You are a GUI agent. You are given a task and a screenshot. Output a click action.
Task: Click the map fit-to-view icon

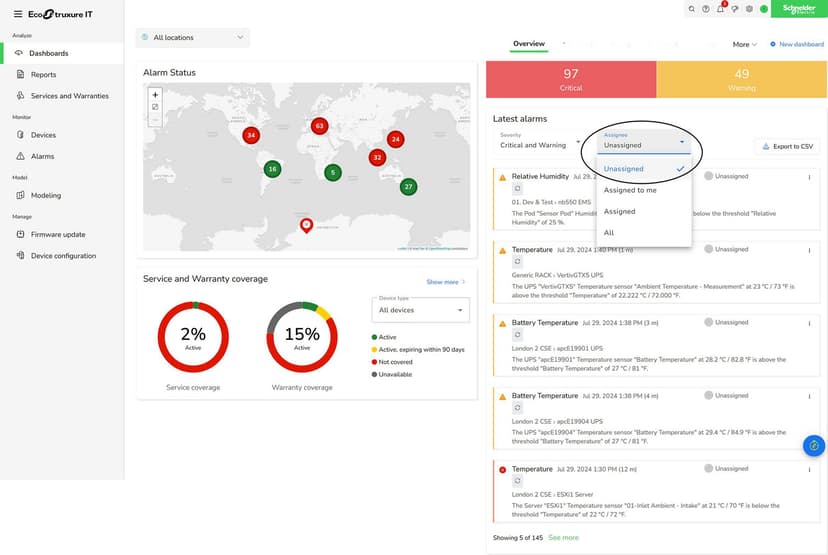pyautogui.click(x=155, y=107)
